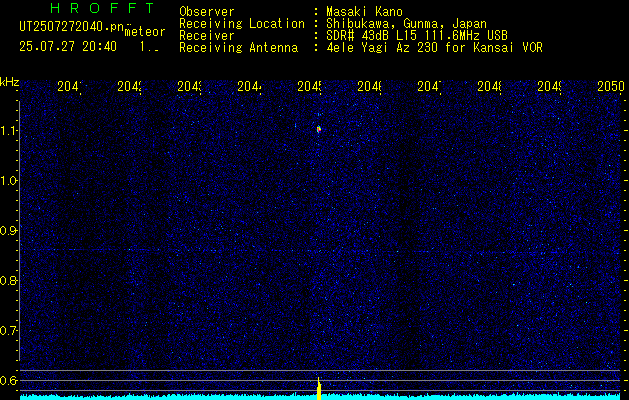Click the Observer label
Image resolution: width=629 pixels, height=400 pixels.
(207, 11)
